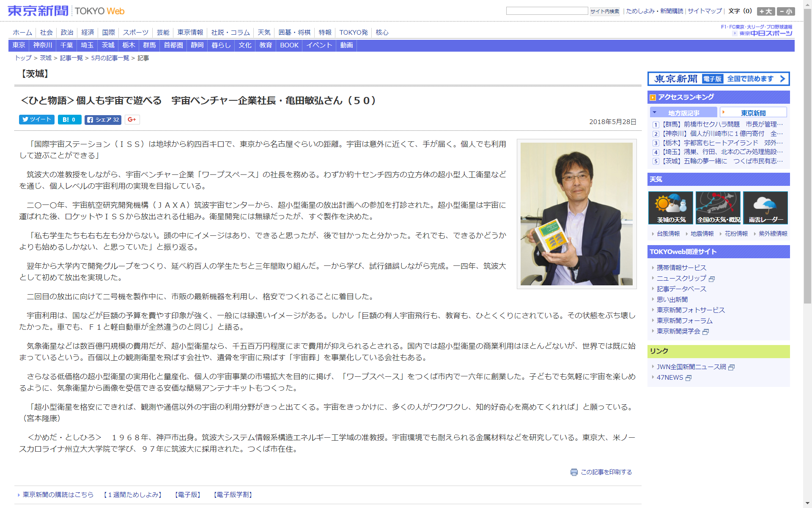The image size is (812, 508).
Task: Click the site search input field
Action: coord(547,11)
